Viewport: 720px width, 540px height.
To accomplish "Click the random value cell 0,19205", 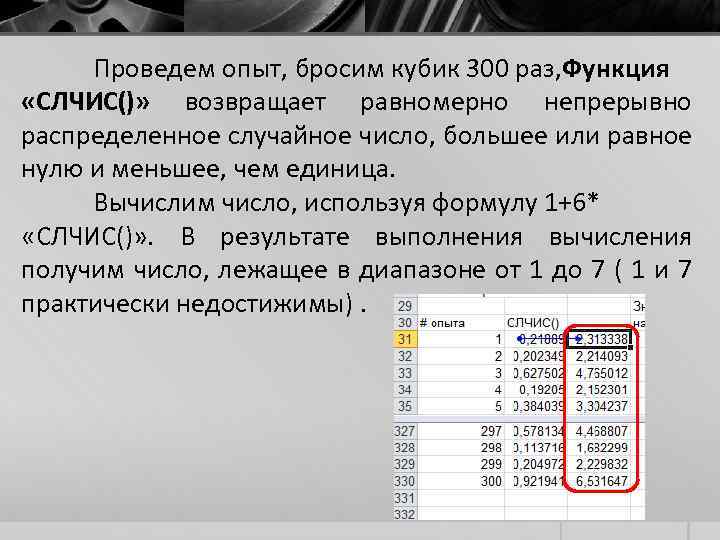I will click(536, 389).
